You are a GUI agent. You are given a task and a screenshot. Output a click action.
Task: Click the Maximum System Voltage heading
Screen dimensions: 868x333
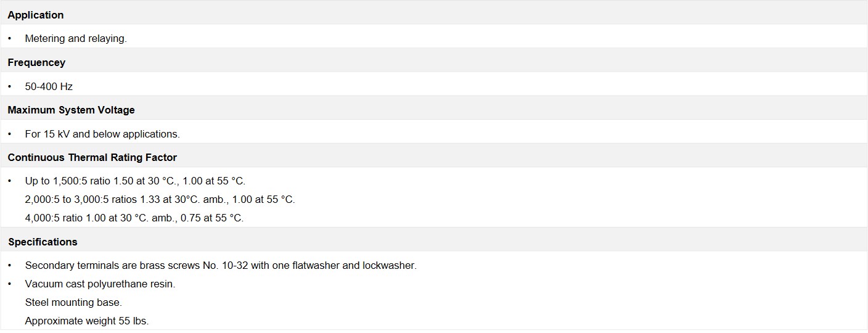pyautogui.click(x=71, y=110)
